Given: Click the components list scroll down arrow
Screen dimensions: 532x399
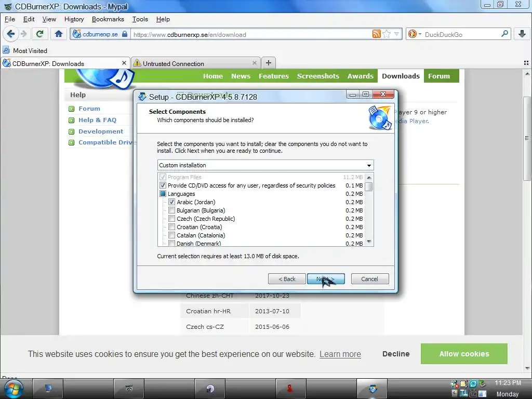Looking at the screenshot, I should [369, 242].
